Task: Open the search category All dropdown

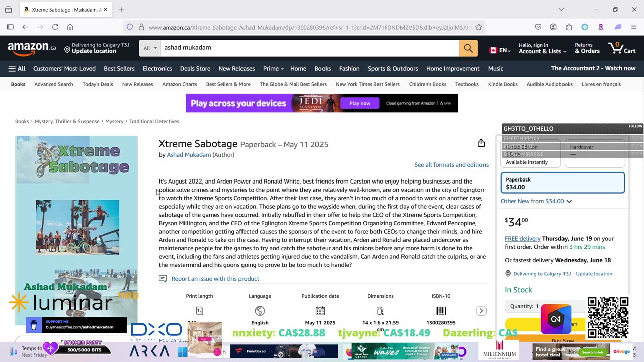Action: click(x=149, y=48)
